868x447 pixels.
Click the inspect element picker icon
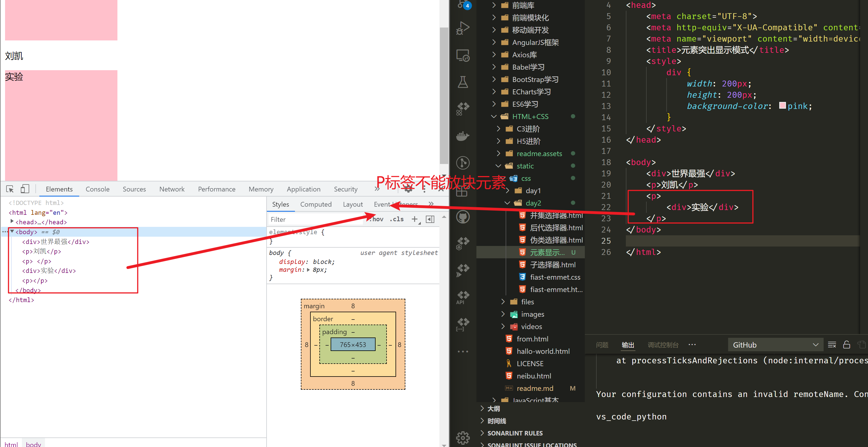click(10, 189)
